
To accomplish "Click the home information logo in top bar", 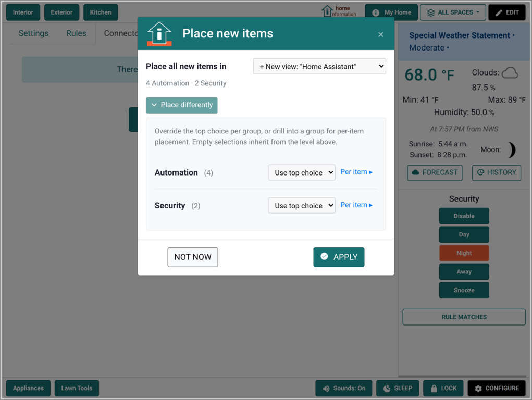I will tap(339, 11).
